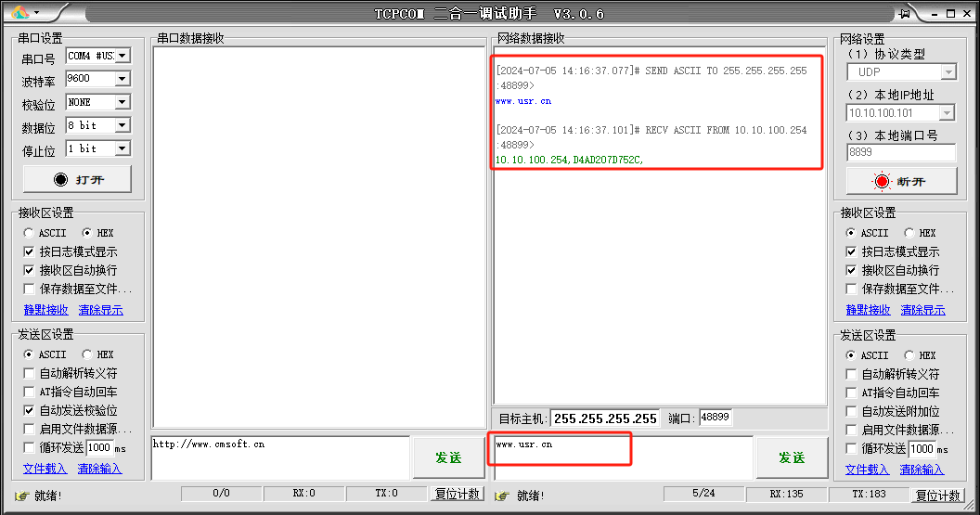The height and width of the screenshot is (515, 980).
Task: Click the serial port open (打开) button icon
Action: (61, 179)
